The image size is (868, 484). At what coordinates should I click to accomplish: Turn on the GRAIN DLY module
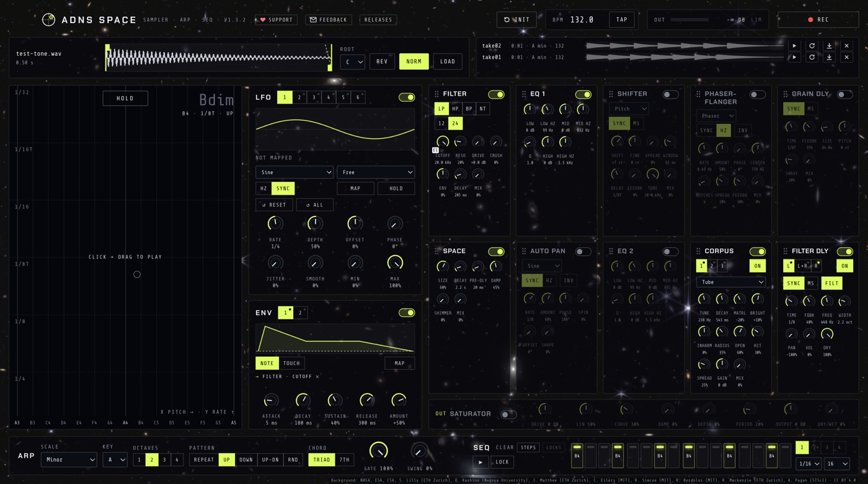[x=844, y=94]
